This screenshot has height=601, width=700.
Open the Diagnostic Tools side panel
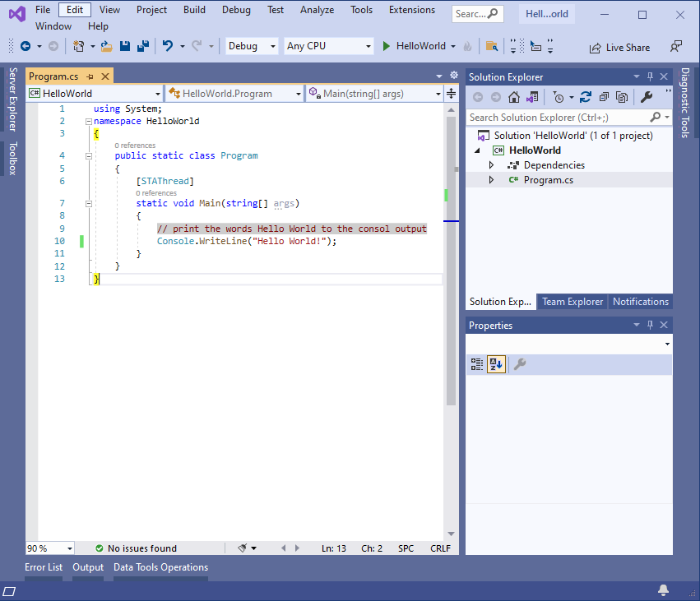685,103
